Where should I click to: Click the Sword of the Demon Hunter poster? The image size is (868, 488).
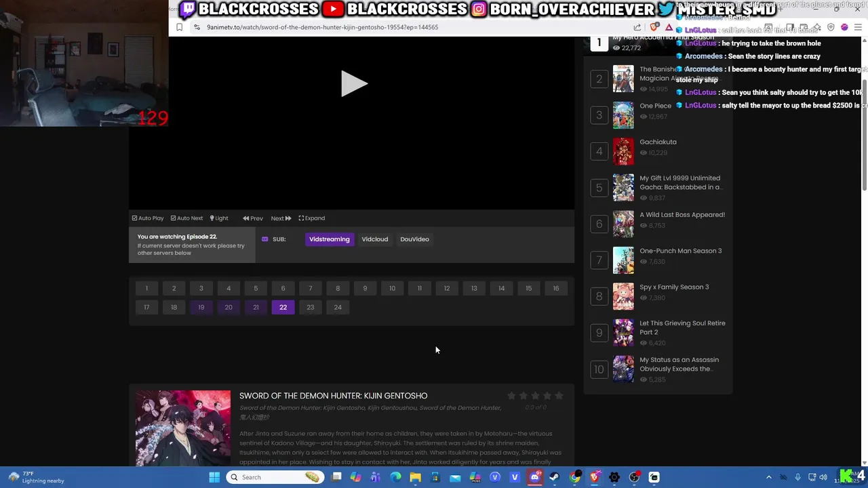(183, 428)
